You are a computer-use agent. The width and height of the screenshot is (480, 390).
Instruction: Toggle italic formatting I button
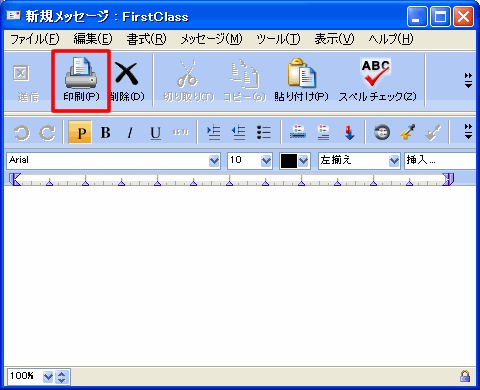[130, 133]
